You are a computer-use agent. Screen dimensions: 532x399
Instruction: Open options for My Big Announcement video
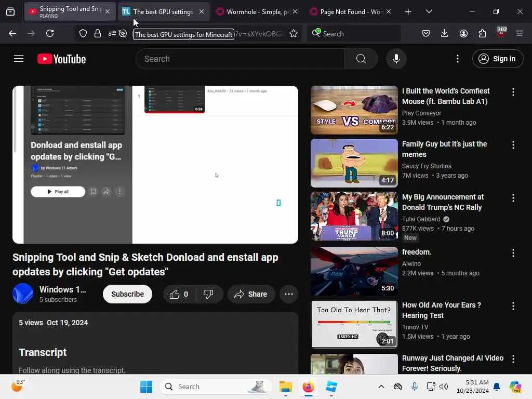click(x=513, y=198)
